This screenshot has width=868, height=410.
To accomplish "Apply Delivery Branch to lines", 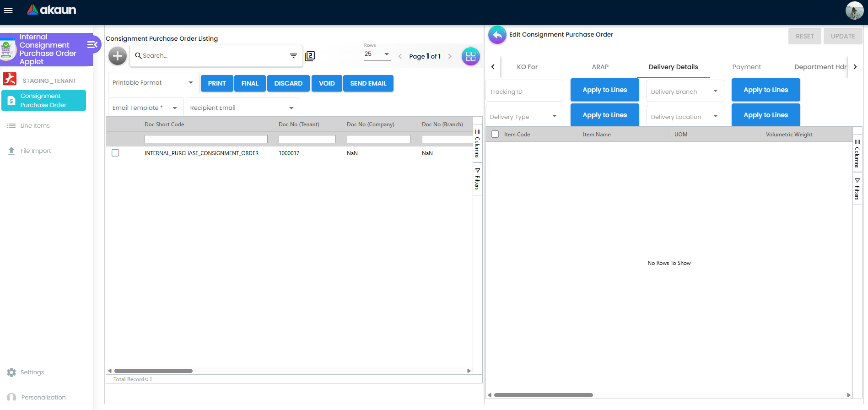I will [x=766, y=90].
